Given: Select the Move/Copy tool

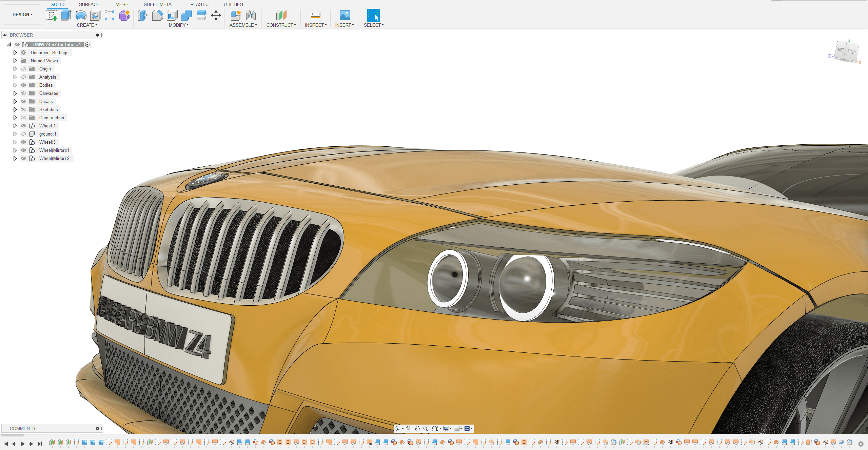Looking at the screenshot, I should coord(216,15).
